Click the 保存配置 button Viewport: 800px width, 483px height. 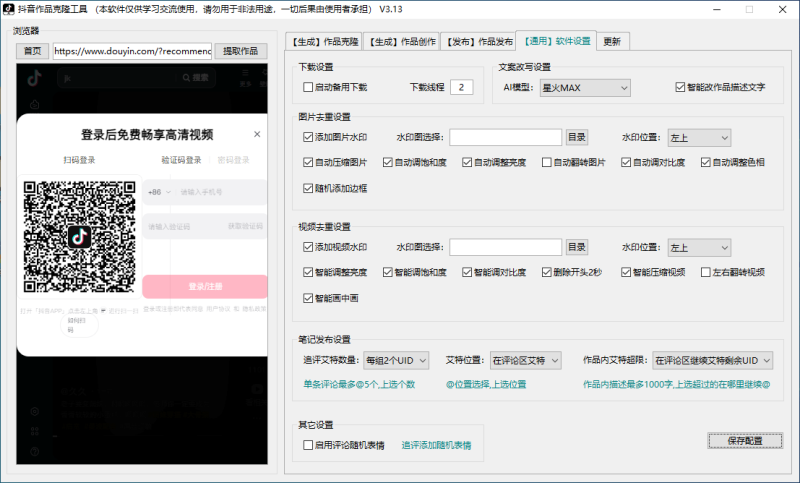coord(745,441)
